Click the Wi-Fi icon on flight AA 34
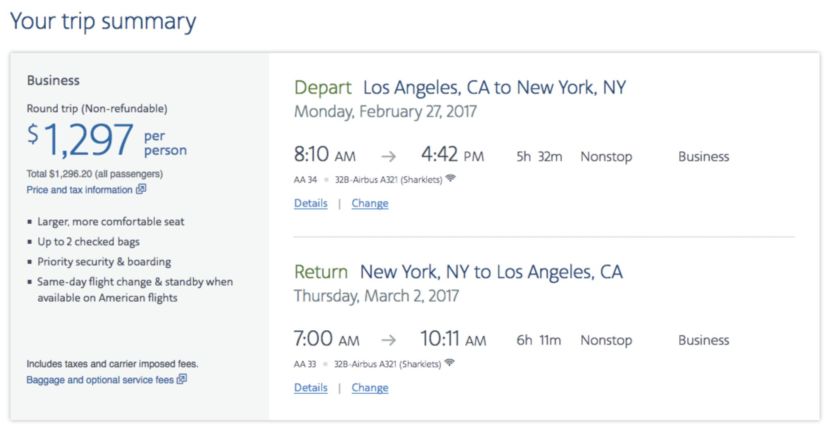Viewport: 830px width, 433px height. pyautogui.click(x=451, y=179)
